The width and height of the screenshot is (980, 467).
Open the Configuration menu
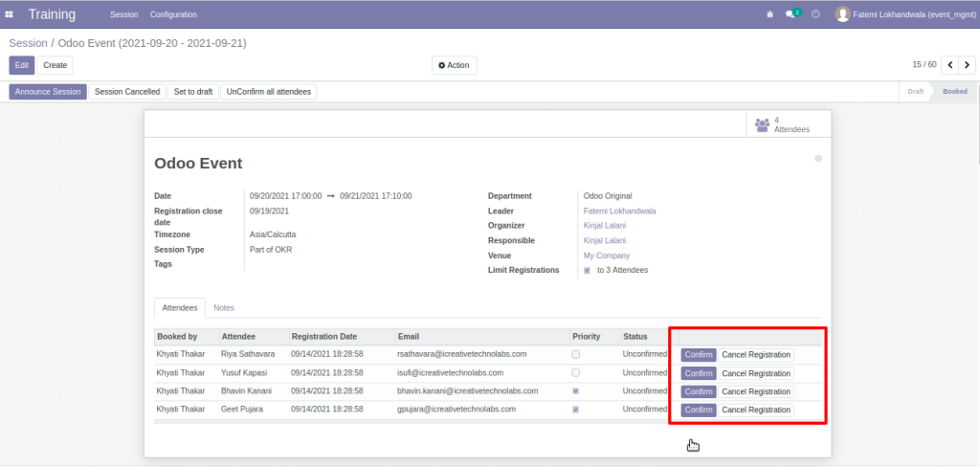point(173,14)
